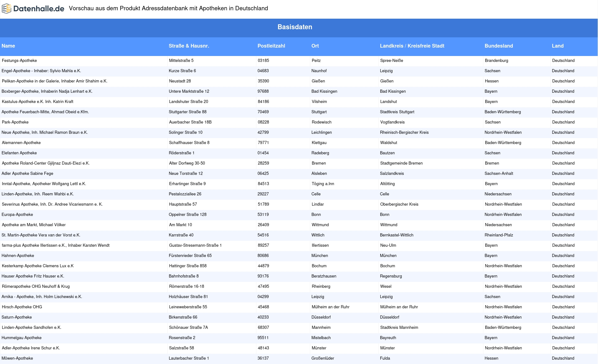Click the Basisdaten section header
This screenshot has height=364, width=598.
click(x=295, y=27)
